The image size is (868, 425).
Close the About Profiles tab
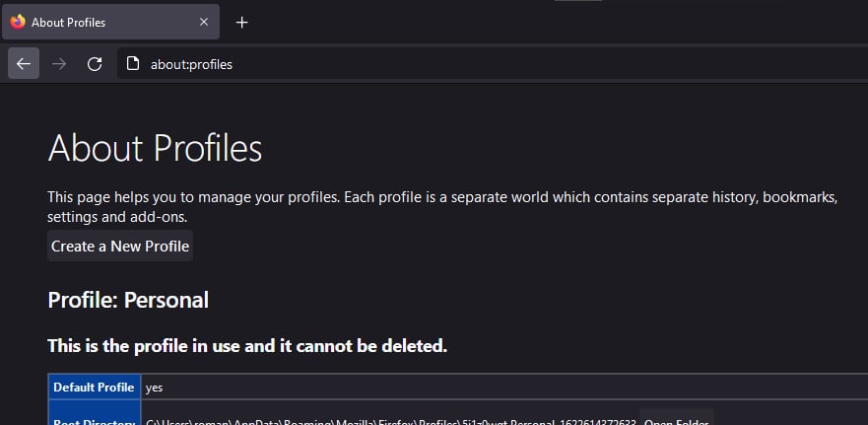pyautogui.click(x=204, y=22)
